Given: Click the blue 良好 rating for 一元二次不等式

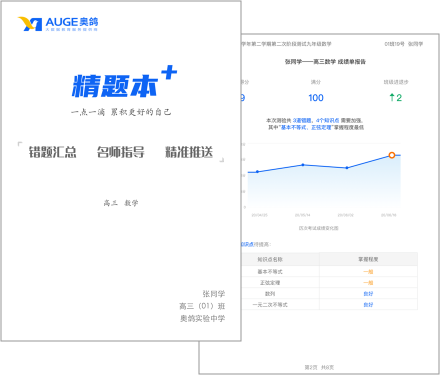Looking at the screenshot, I should click(368, 305).
